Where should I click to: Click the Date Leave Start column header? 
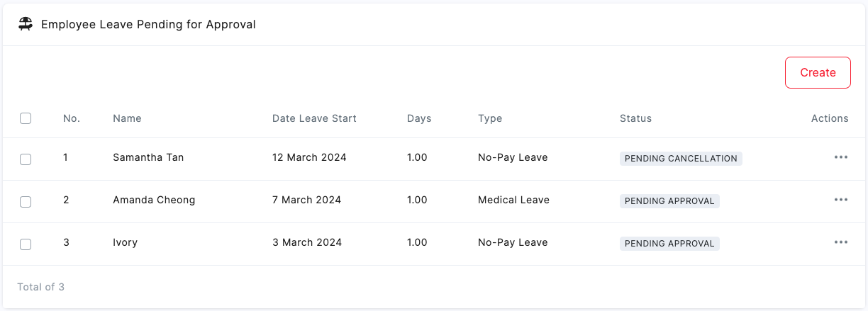point(314,118)
